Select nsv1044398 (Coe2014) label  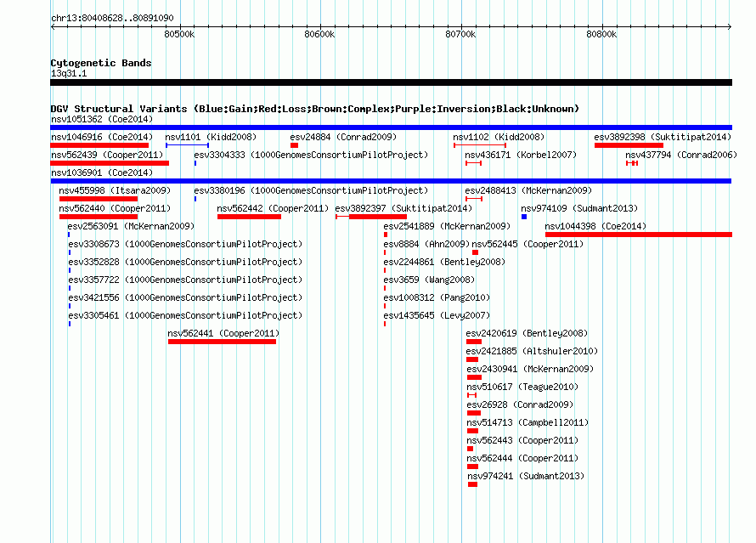[595, 226]
